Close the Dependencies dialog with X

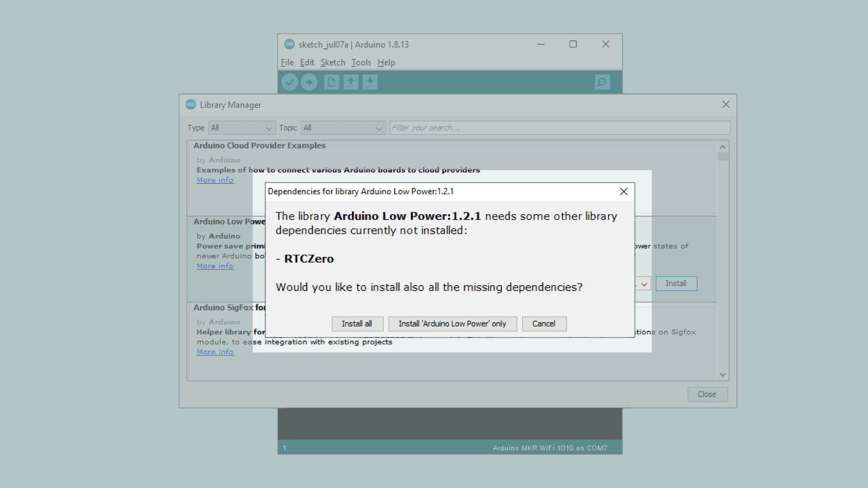(x=624, y=192)
